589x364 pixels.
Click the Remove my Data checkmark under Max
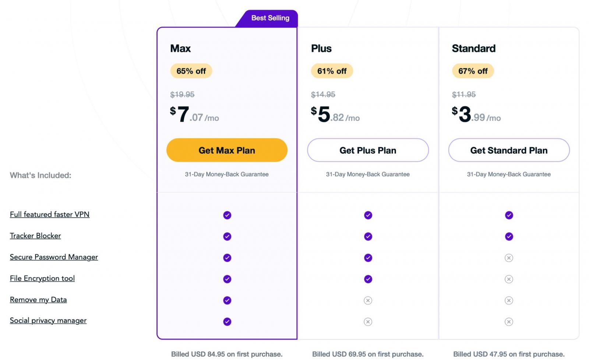tap(227, 301)
